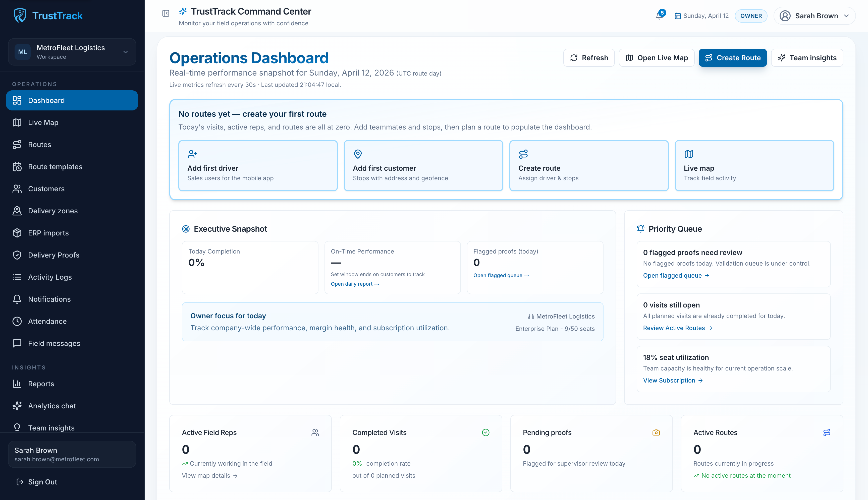
Task: Go to Analytics chat
Action: pos(72,406)
